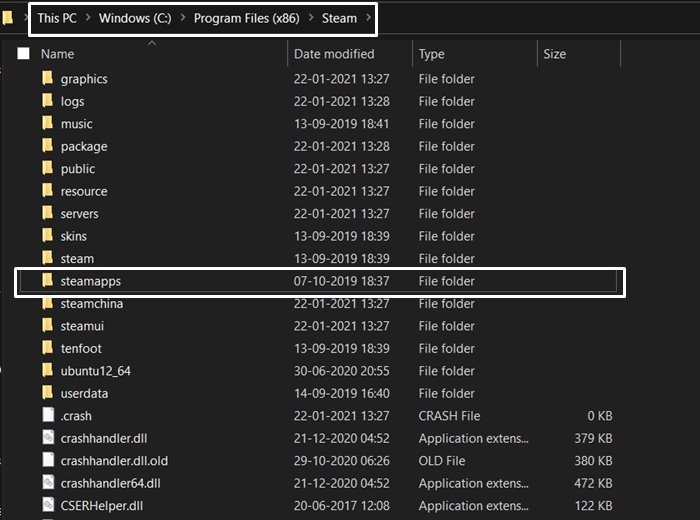Click the OLD File type cell

(442, 461)
